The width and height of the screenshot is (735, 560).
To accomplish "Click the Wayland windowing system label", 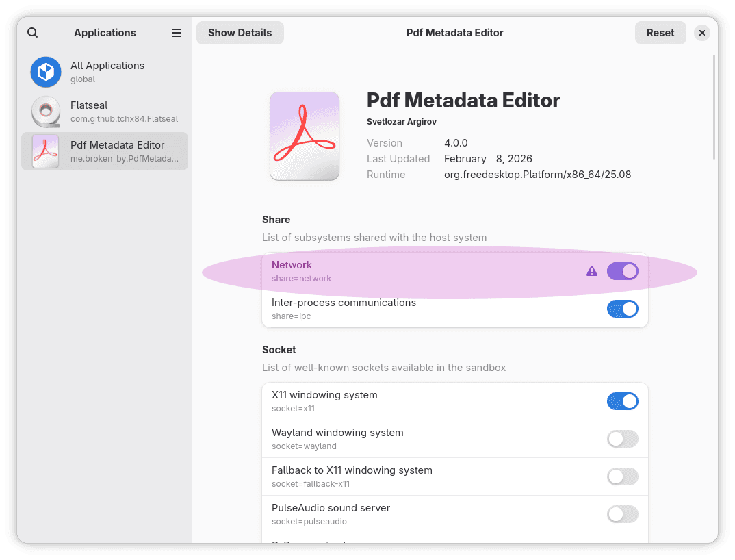I will click(337, 433).
